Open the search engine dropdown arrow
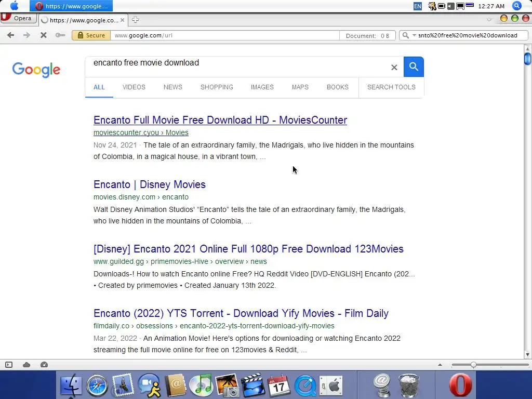Screen dimensions: 532x399 414,35
